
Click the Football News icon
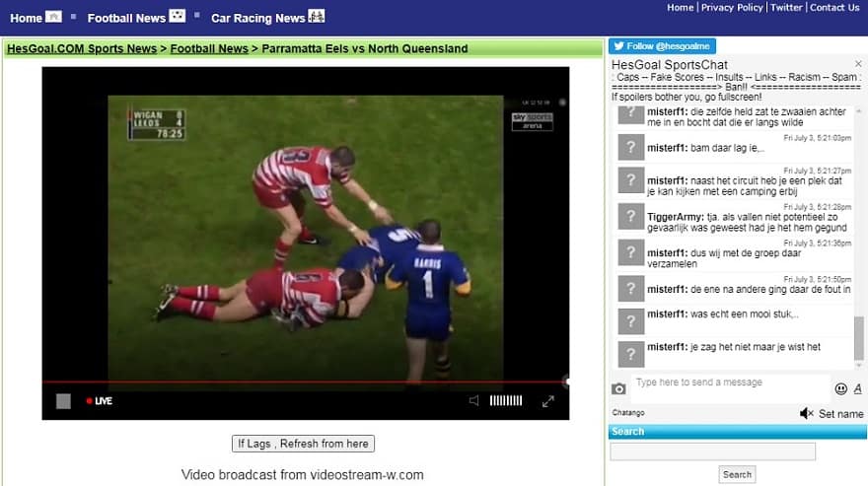point(177,16)
